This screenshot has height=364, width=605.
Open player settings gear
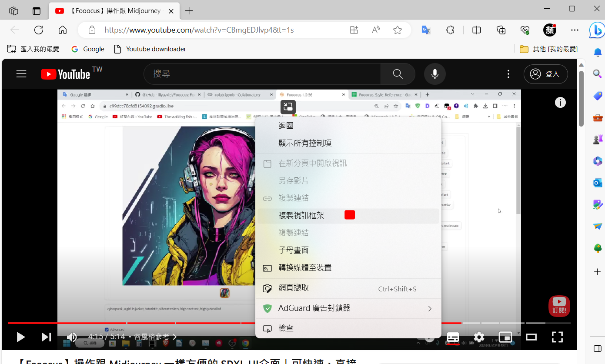point(479,337)
